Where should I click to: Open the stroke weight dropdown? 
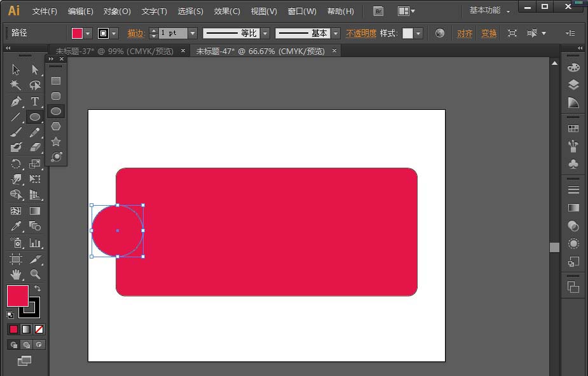(x=192, y=33)
